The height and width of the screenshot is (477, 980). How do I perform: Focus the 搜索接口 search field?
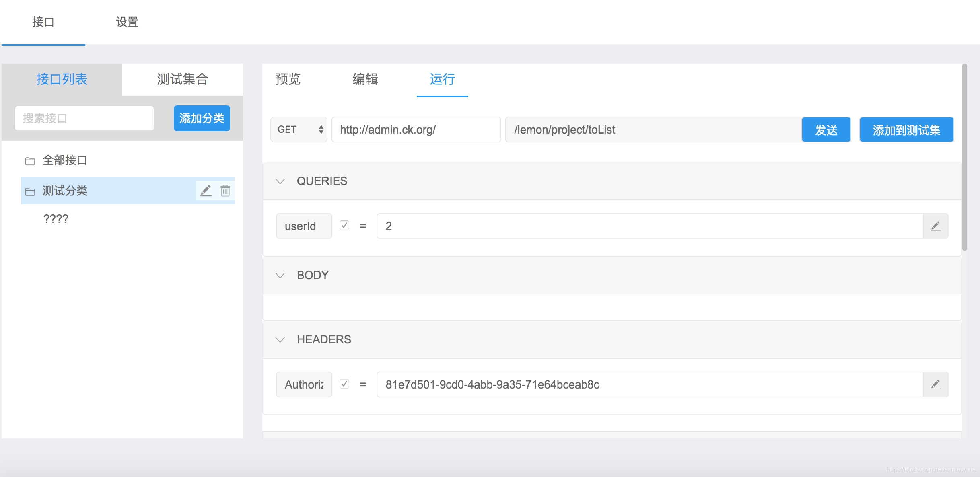(x=84, y=118)
